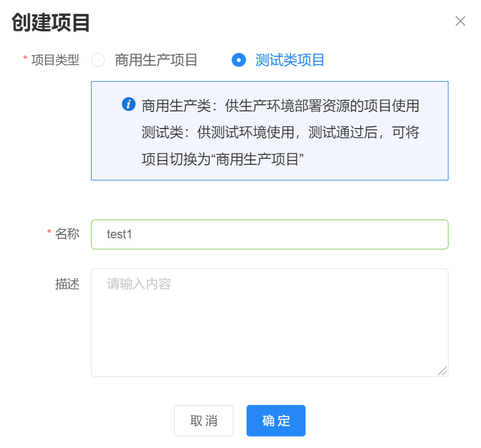The width and height of the screenshot is (481, 448).
Task: Click the 名称 field label
Action: 67,234
